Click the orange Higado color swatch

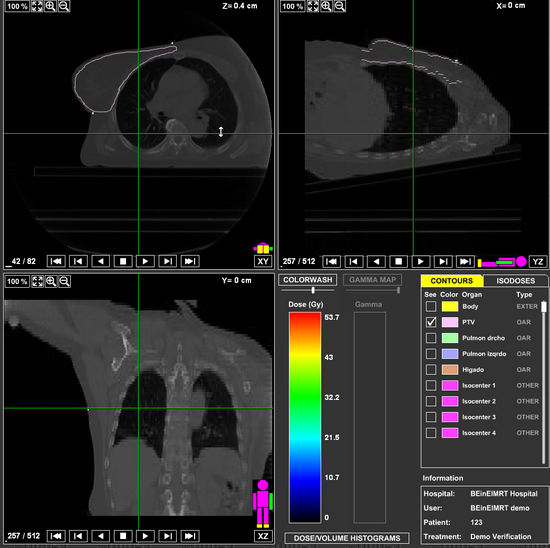pyautogui.click(x=450, y=369)
